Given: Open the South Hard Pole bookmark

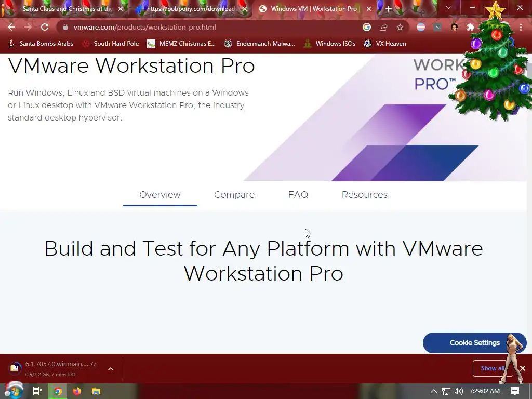Looking at the screenshot, I should pos(111,44).
